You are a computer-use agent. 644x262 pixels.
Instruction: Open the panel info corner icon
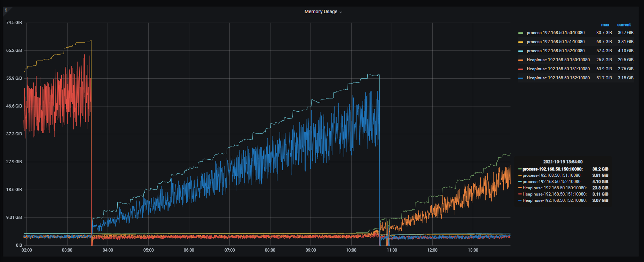click(x=6, y=10)
